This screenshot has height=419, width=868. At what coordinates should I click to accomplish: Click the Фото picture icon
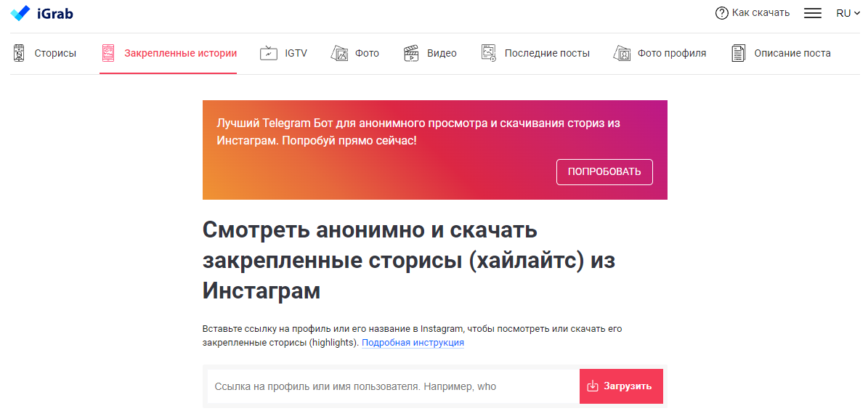[x=339, y=53]
